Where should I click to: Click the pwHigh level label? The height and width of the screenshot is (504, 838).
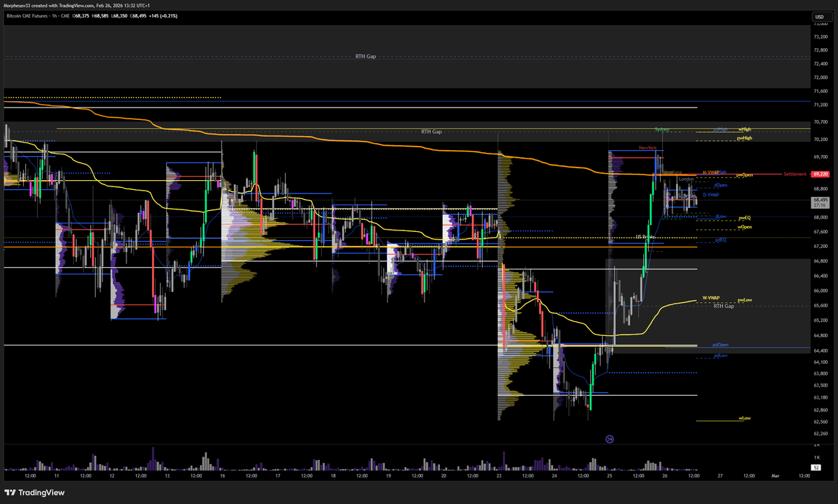pyautogui.click(x=744, y=138)
